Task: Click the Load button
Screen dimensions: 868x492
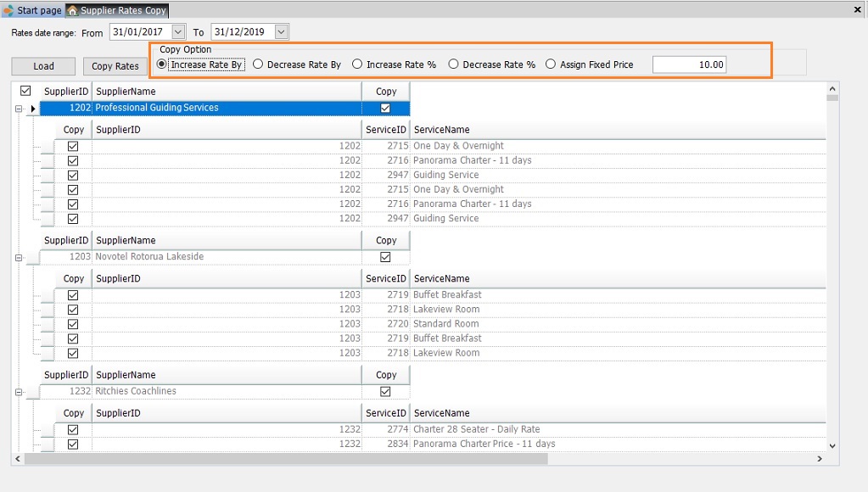Action: click(43, 66)
